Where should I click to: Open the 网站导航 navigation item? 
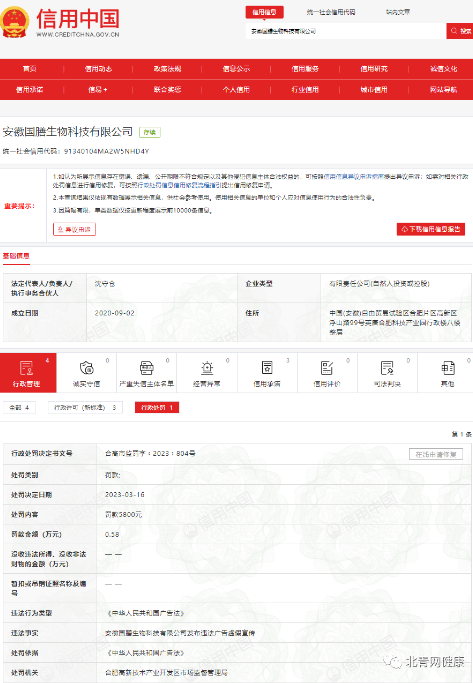(443, 90)
